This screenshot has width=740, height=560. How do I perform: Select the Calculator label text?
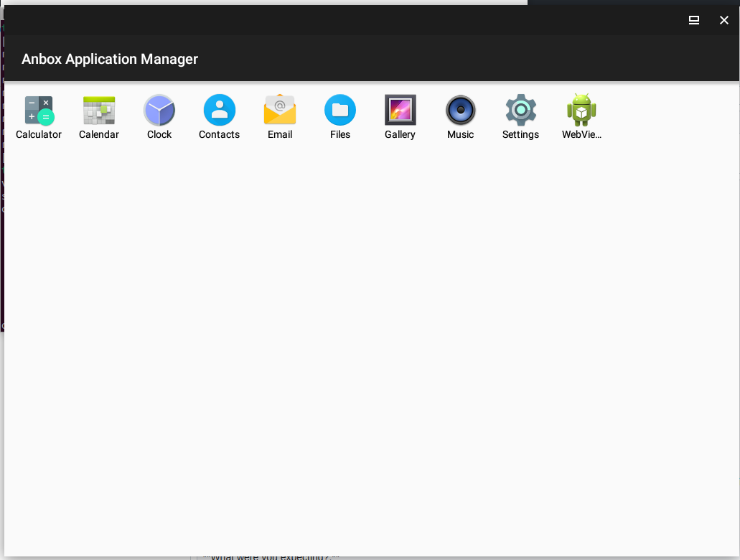pos(38,134)
